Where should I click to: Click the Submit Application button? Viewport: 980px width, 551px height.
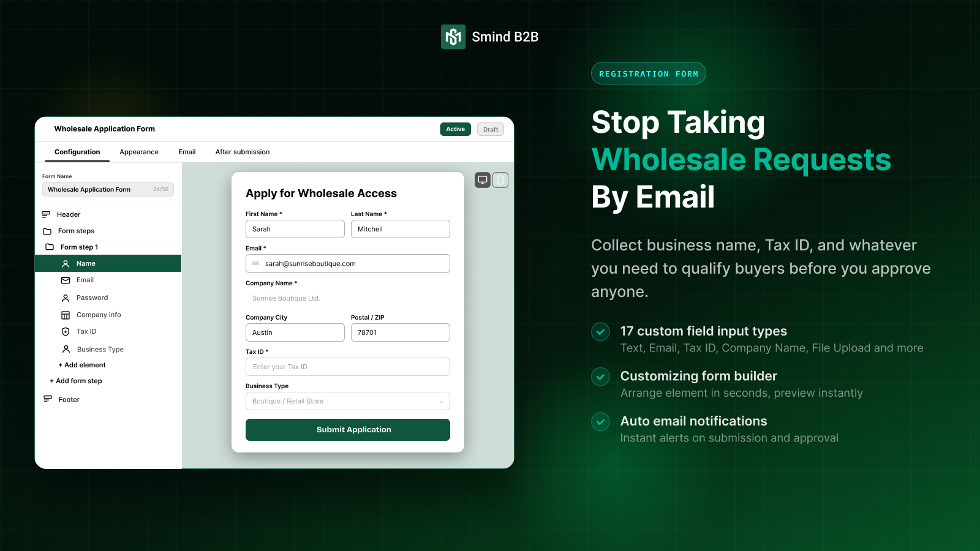348,430
